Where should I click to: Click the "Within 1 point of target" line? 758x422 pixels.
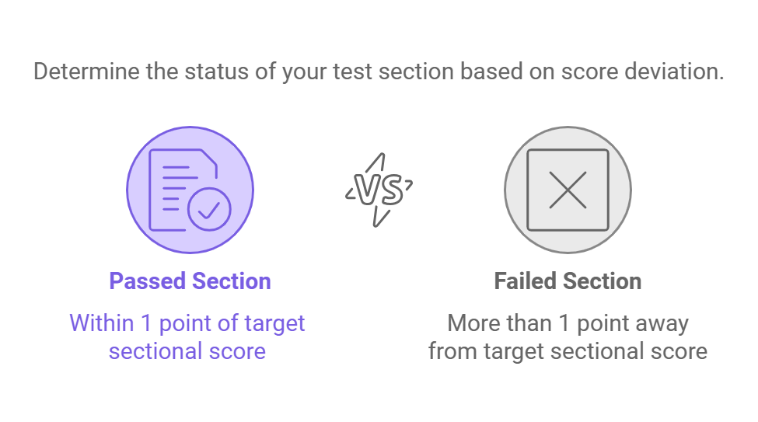click(x=187, y=323)
